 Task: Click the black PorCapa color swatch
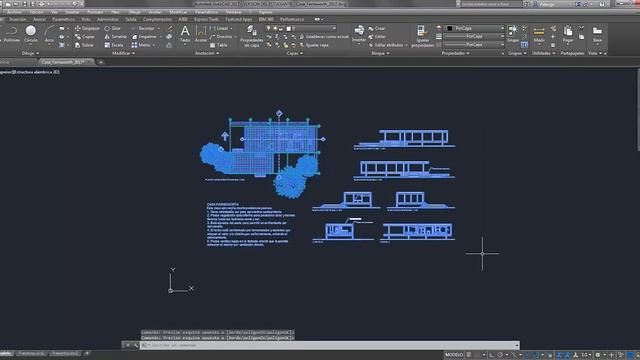pyautogui.click(x=450, y=28)
